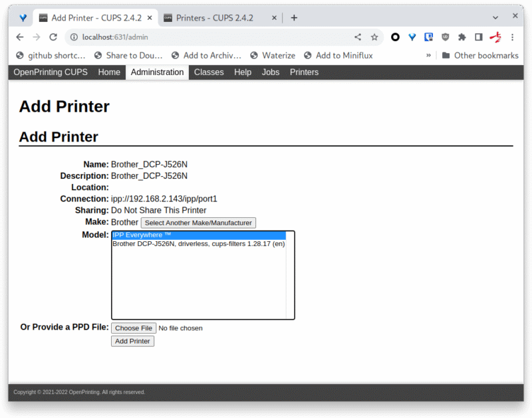Expand the hidden bookmarks overflow chevron
This screenshot has width=532, height=418.
coord(429,56)
